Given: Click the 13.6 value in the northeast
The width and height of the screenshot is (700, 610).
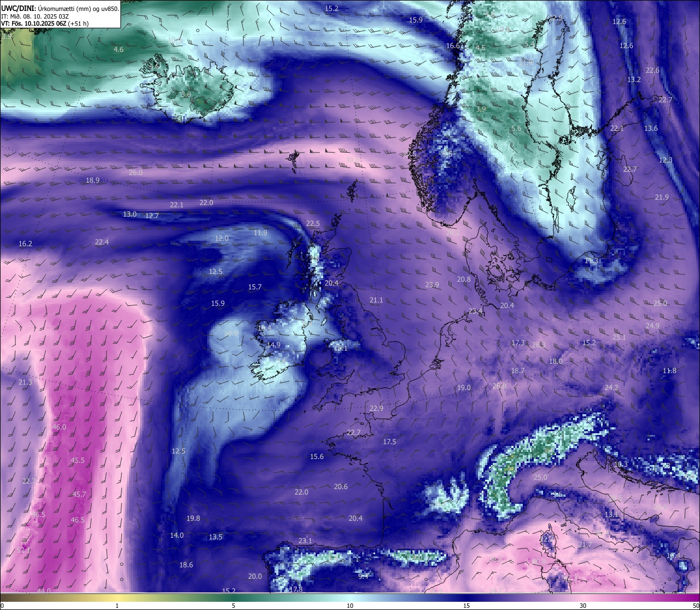Looking at the screenshot, I should click(x=651, y=128).
